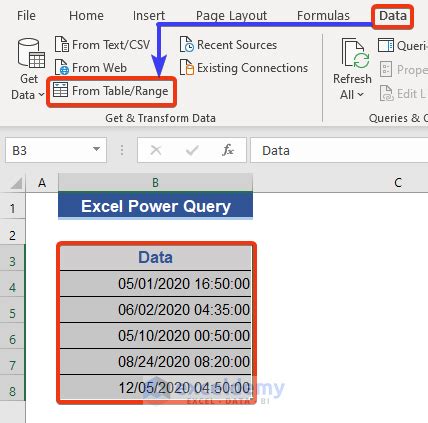Select cell 12/05/2020 04:50:00

click(155, 388)
